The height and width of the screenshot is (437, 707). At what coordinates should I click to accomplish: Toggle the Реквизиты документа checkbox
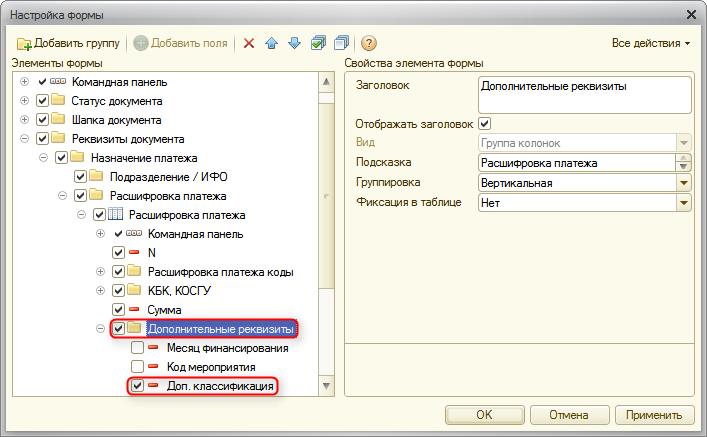(42, 138)
